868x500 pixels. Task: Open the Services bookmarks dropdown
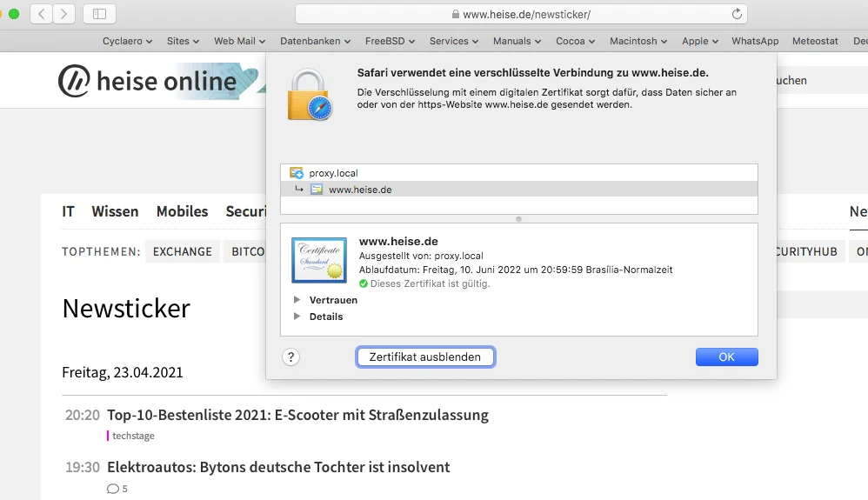[454, 41]
